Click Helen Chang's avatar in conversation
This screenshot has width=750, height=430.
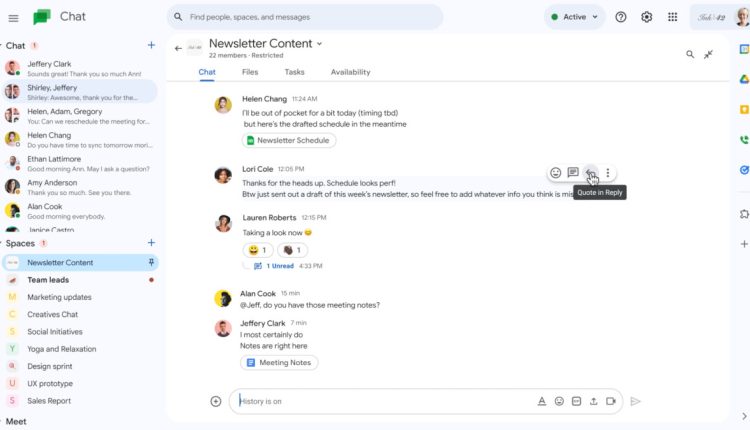(x=223, y=104)
